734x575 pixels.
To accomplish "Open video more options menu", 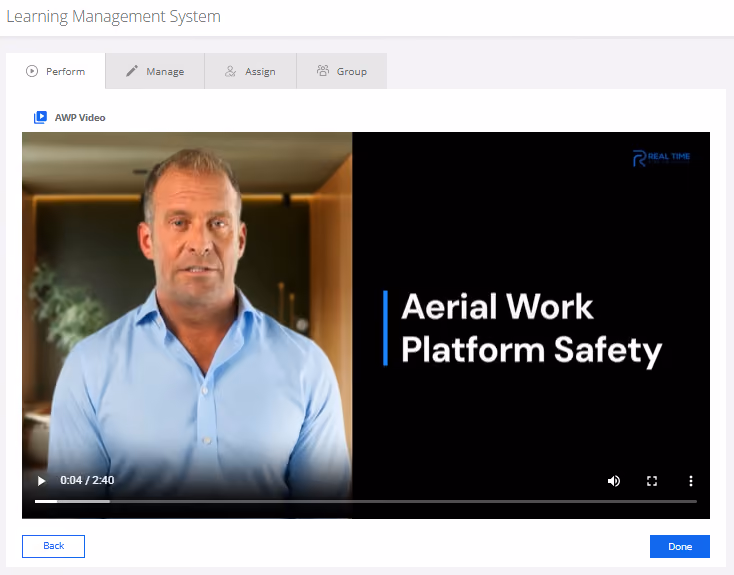I will point(690,481).
